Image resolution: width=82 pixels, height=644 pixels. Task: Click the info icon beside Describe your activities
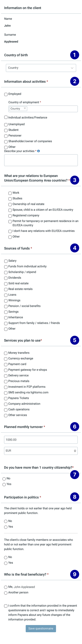pyautogui.click(x=38, y=151)
